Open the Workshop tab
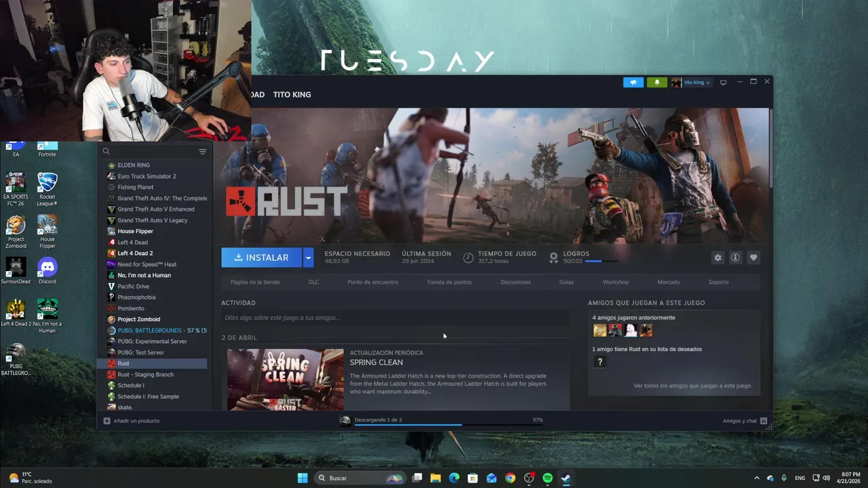The height and width of the screenshot is (488, 868). (x=616, y=282)
